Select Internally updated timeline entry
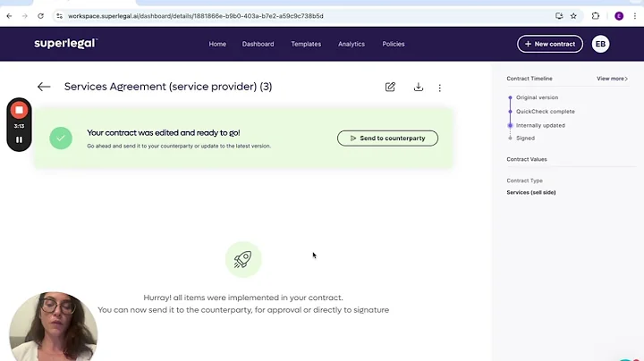 [x=540, y=125]
